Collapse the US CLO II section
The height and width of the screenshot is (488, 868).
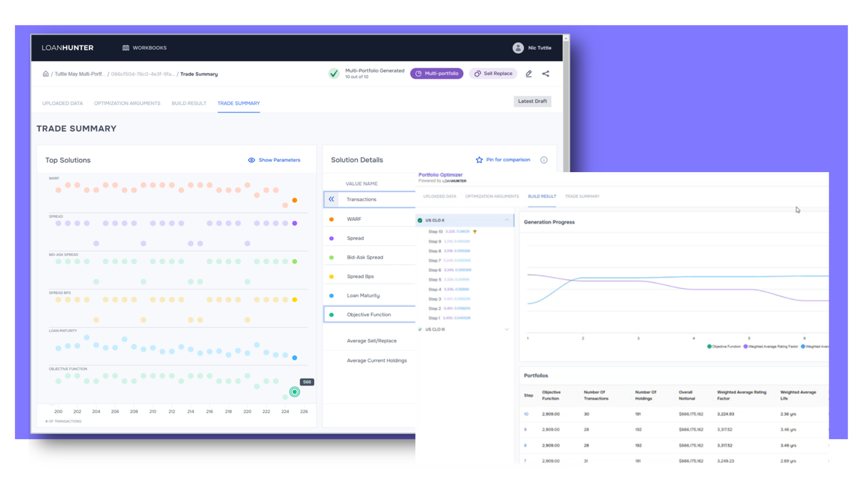[x=507, y=220]
